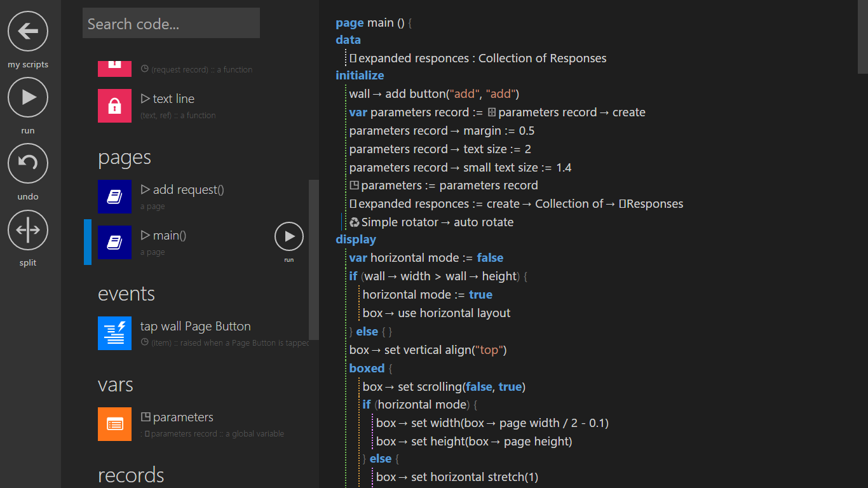Open the parameters global variable

point(177,417)
